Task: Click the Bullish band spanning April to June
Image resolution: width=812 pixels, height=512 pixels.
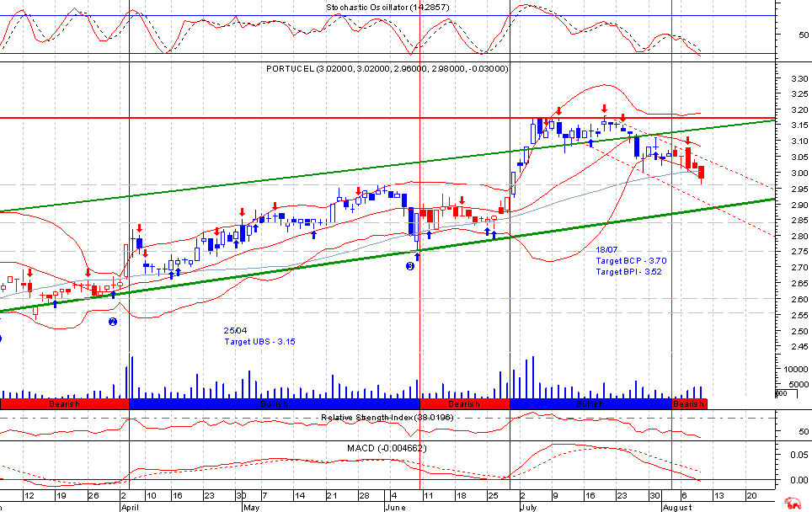Action: [x=275, y=404]
